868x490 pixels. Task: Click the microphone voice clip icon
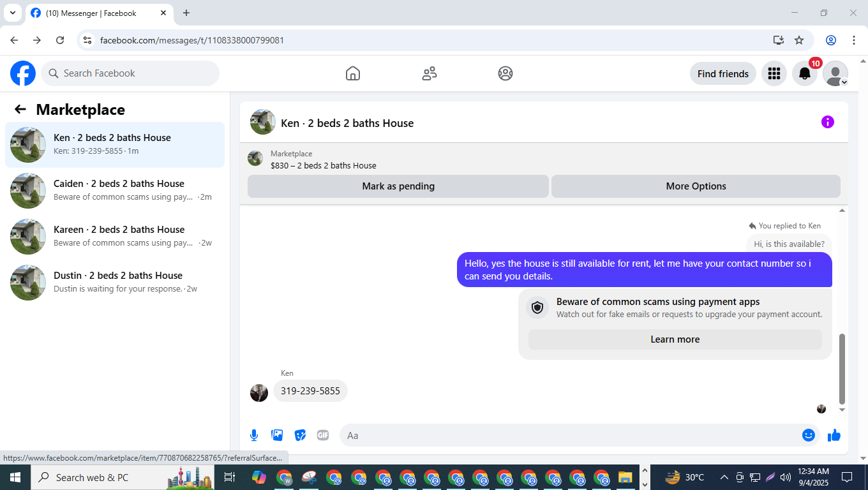pos(254,435)
